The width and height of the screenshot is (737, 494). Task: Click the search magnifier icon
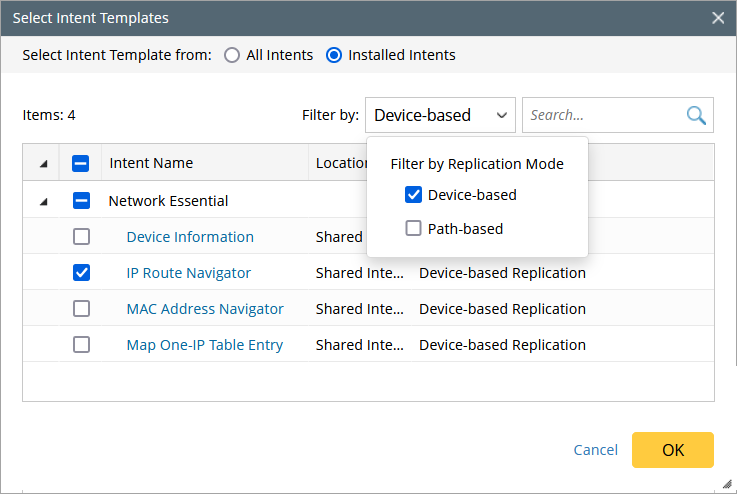tap(696, 115)
